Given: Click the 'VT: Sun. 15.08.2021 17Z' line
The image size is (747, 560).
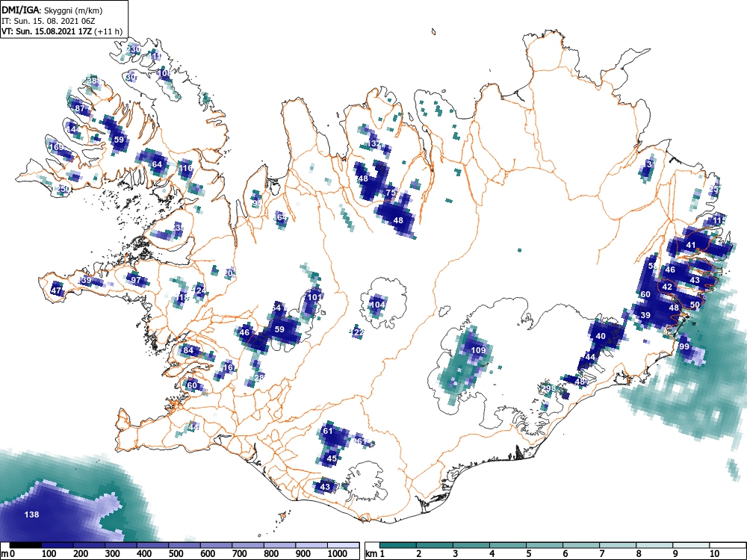Looking at the screenshot, I should pyautogui.click(x=47, y=31).
